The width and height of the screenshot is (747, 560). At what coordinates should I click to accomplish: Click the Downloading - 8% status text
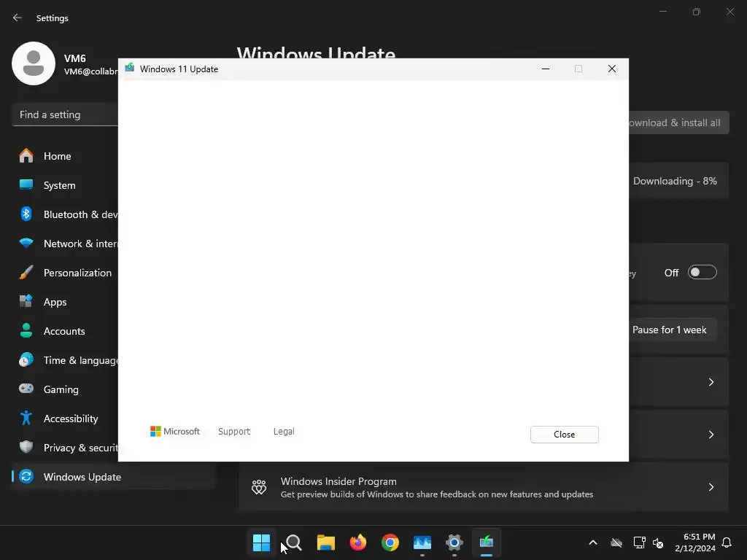pos(675,181)
